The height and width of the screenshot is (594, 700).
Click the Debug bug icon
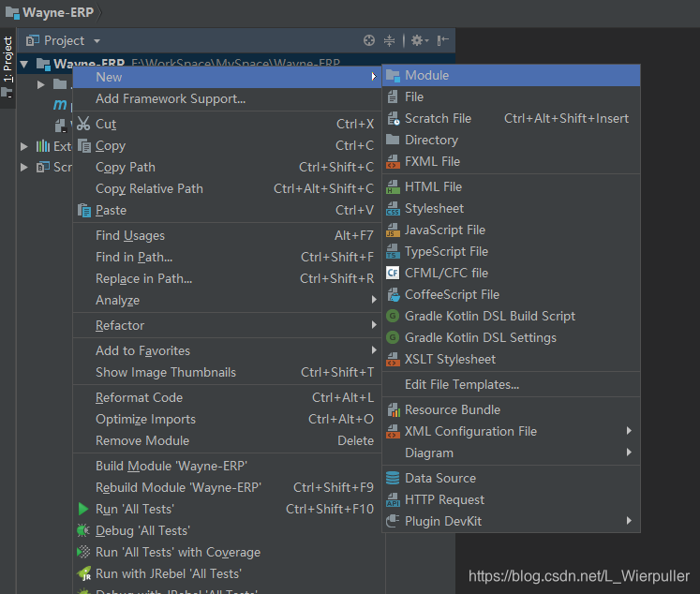[x=83, y=530]
